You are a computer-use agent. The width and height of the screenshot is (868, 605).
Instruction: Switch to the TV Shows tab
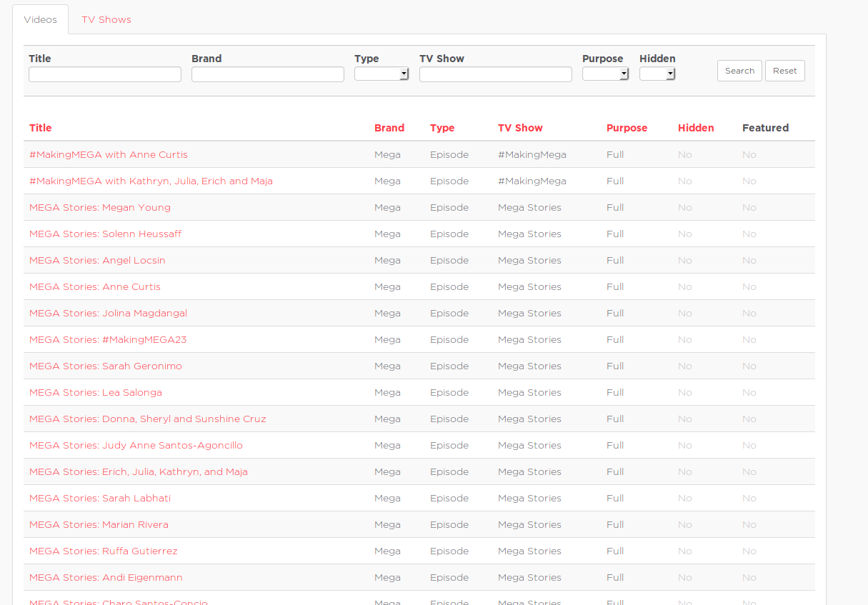tap(106, 19)
